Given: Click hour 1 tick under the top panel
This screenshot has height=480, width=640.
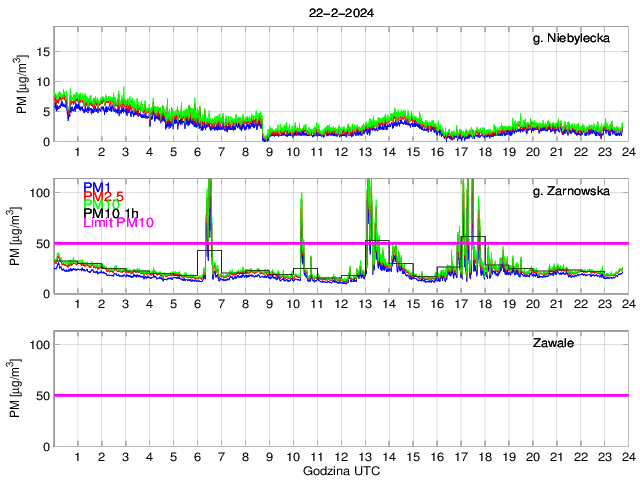Looking at the screenshot, I should [78, 152].
